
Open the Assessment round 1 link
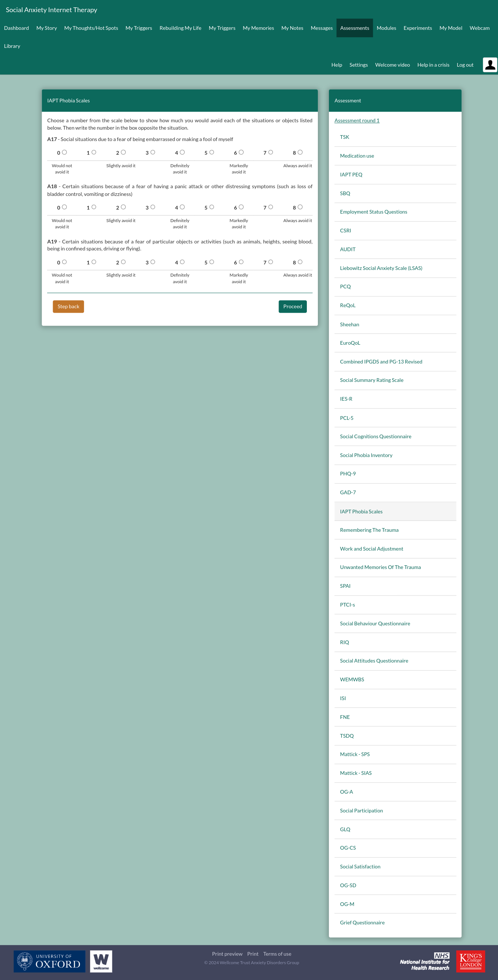357,120
